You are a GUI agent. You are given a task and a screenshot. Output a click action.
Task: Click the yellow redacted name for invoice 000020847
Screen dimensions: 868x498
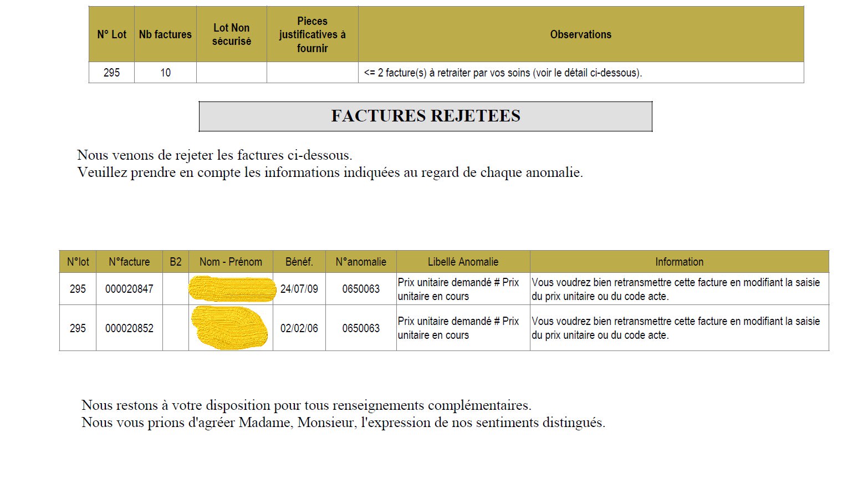pos(232,289)
